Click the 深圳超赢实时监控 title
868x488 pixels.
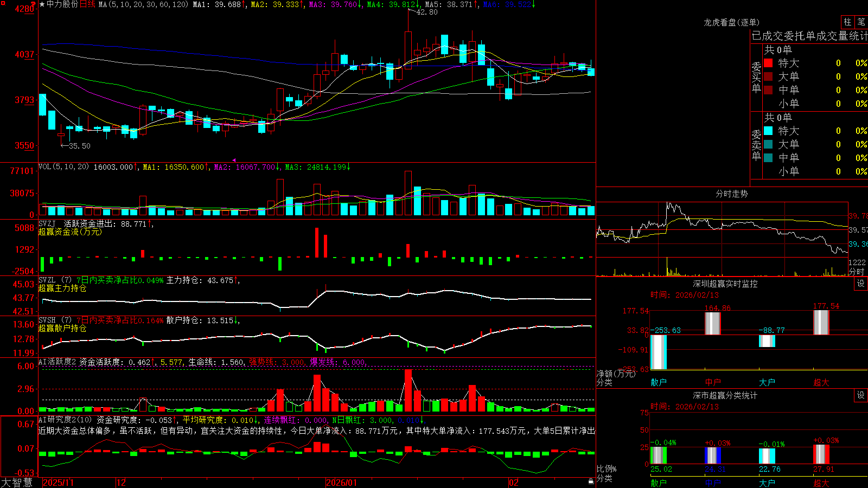click(x=725, y=284)
